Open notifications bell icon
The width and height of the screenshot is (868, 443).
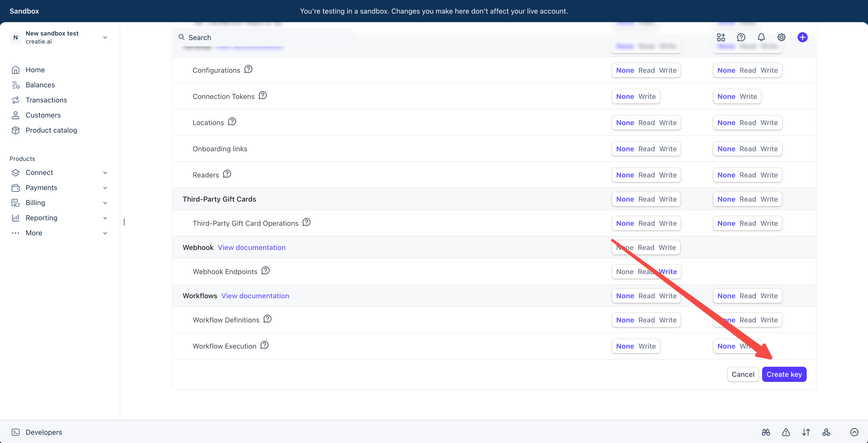click(761, 38)
